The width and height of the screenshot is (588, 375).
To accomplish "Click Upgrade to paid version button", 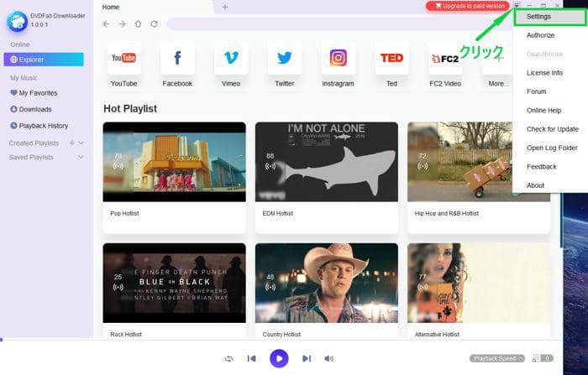I will click(x=468, y=6).
